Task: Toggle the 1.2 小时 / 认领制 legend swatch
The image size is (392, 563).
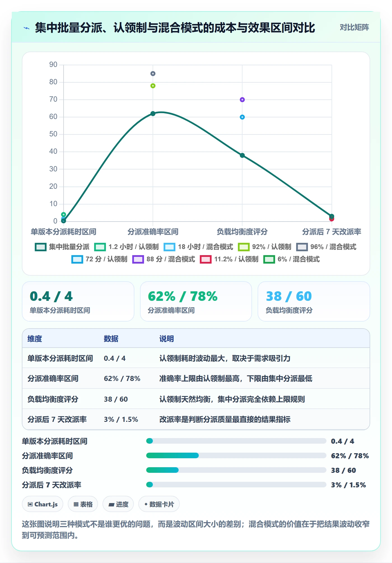Action: (100, 247)
